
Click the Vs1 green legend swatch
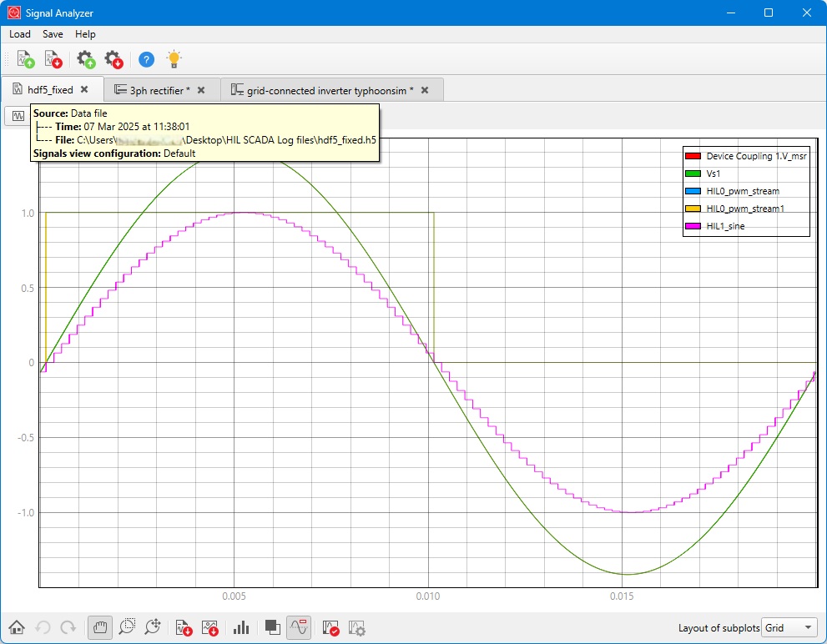click(692, 174)
